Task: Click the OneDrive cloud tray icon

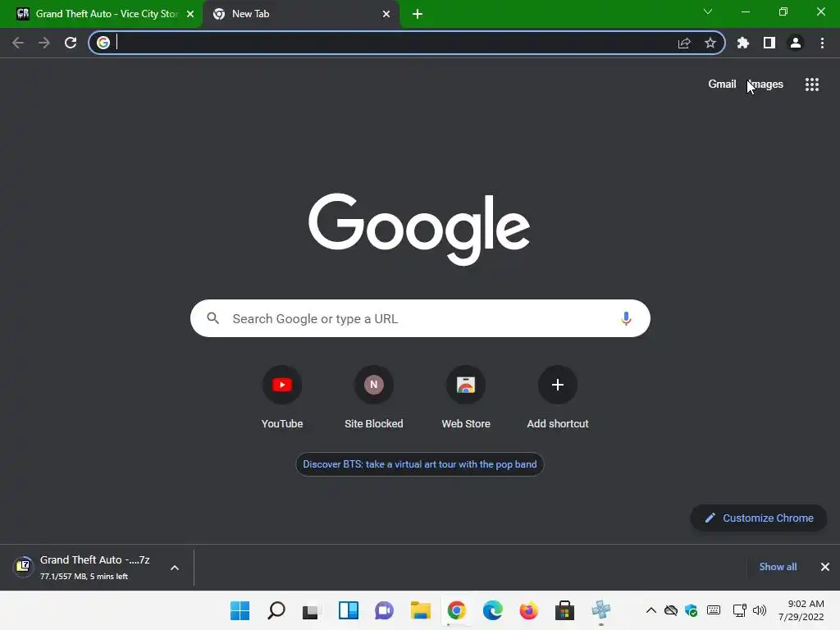Action: pos(671,610)
